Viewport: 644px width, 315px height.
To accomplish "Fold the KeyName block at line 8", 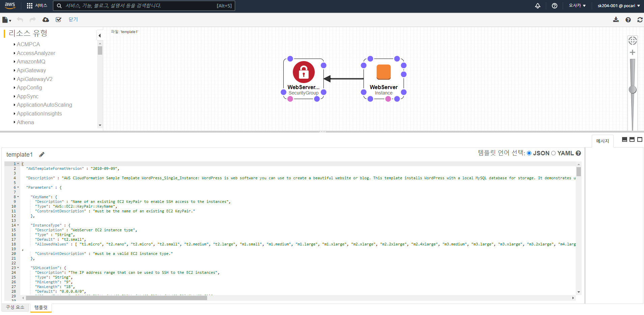I will click(18, 197).
